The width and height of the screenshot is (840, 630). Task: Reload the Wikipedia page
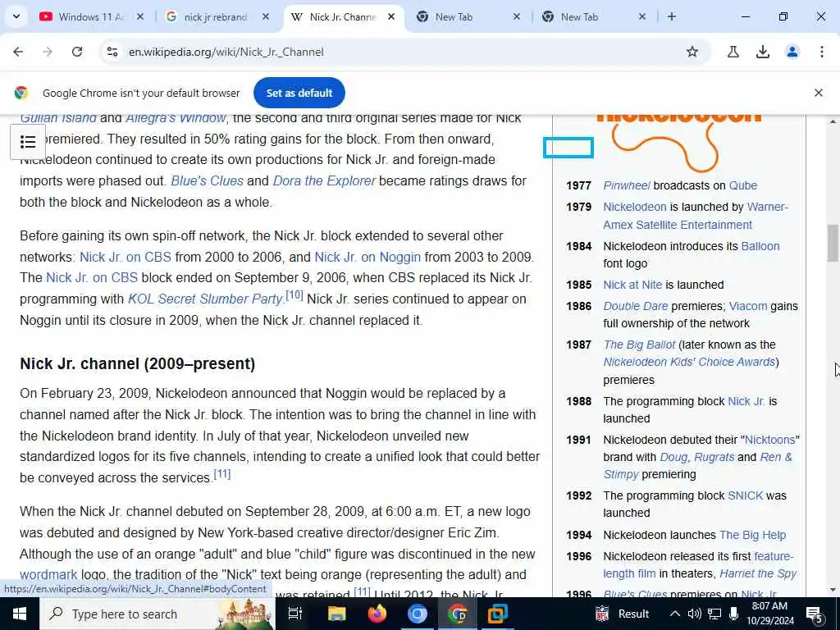77,52
